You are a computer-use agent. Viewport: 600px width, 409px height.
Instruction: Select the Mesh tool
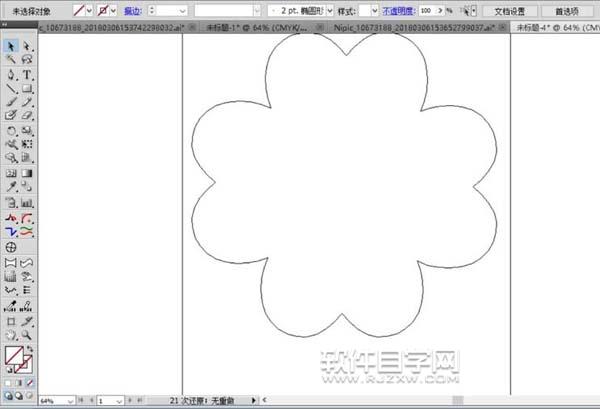tap(11, 173)
